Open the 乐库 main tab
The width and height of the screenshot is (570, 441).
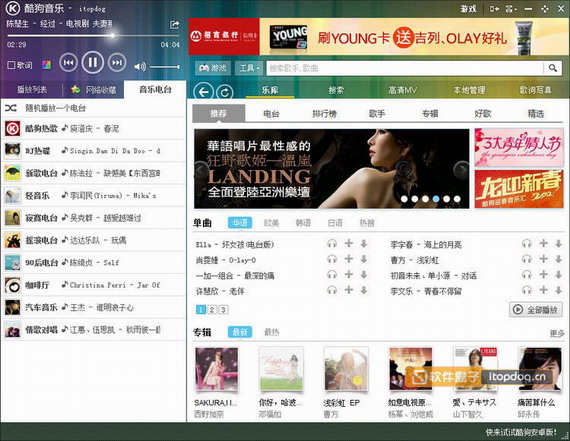click(x=270, y=90)
